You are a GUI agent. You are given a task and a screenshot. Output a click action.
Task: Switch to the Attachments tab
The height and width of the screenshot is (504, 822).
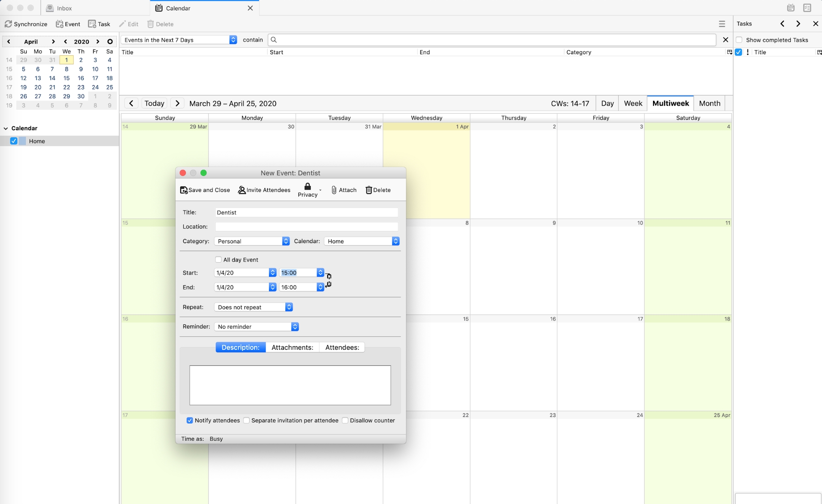[292, 347]
